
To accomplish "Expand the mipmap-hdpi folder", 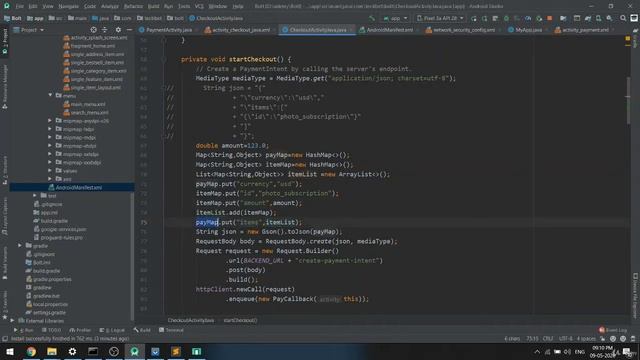I will pos(50,129).
